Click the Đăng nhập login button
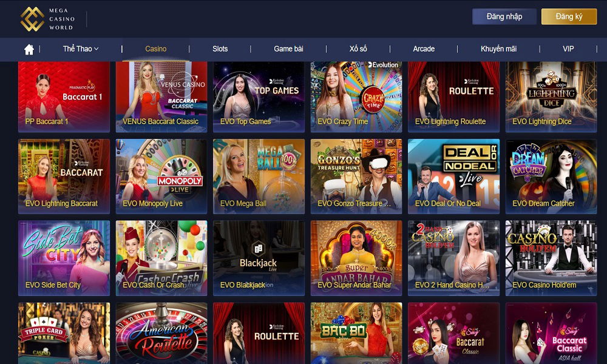The image size is (607, 364). point(504,16)
